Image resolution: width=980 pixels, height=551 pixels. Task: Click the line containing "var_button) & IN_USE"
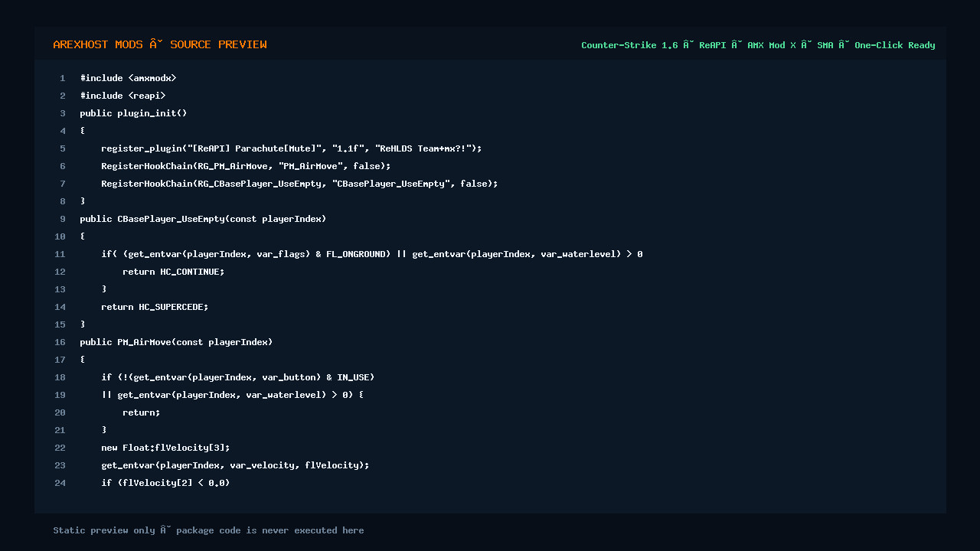238,377
